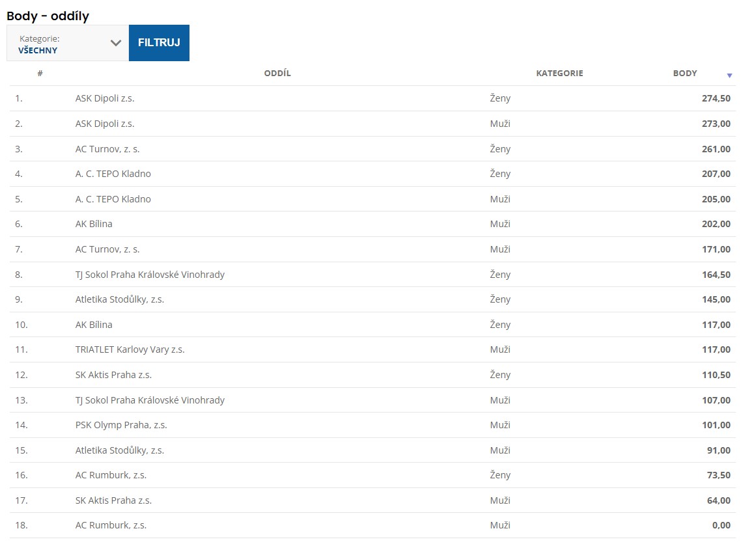Viewport: 756px width, 546px height.
Task: Select SK Aktis Praha z.s. in row 12
Action: tap(113, 375)
